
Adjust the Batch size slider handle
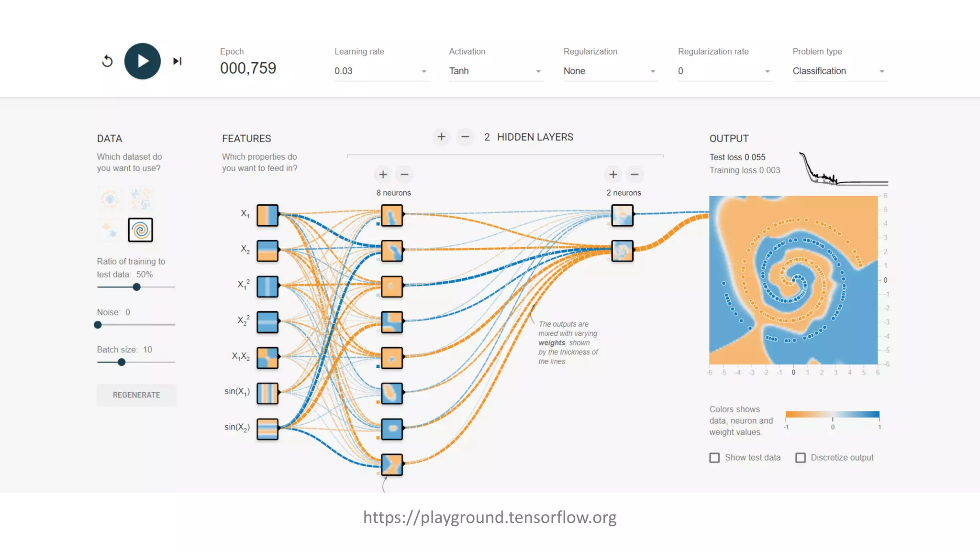pyautogui.click(x=122, y=362)
